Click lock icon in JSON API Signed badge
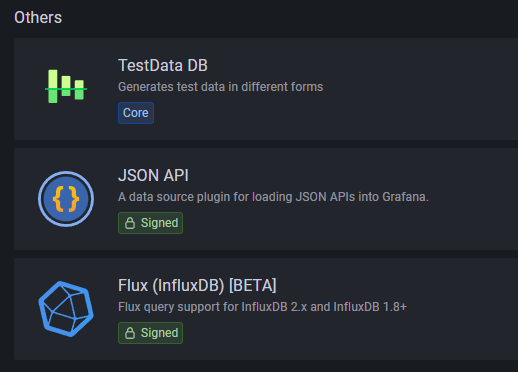Image resolution: width=518 pixels, height=372 pixels. coord(130,223)
